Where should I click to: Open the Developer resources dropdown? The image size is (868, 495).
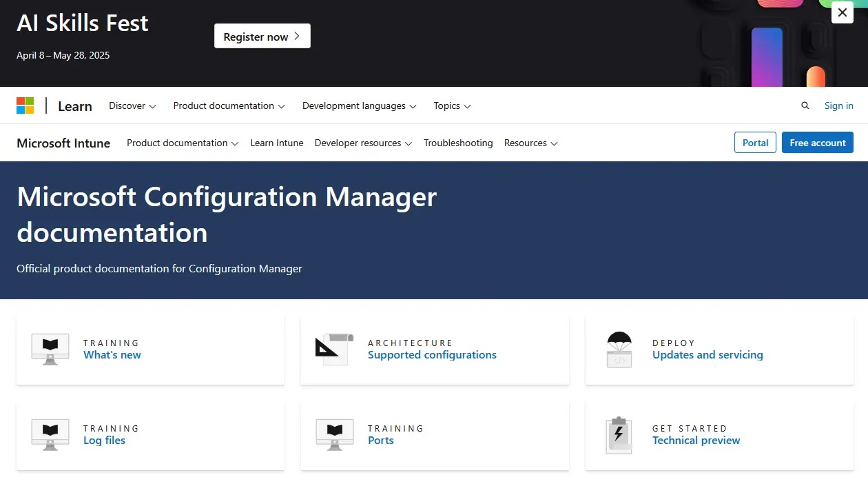(x=363, y=143)
